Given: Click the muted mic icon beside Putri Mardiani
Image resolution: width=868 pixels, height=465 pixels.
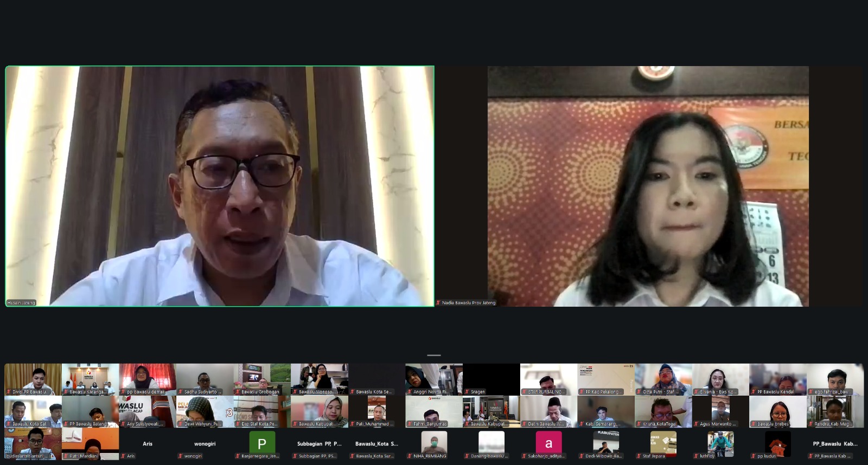Looking at the screenshot, I should 66,456.
